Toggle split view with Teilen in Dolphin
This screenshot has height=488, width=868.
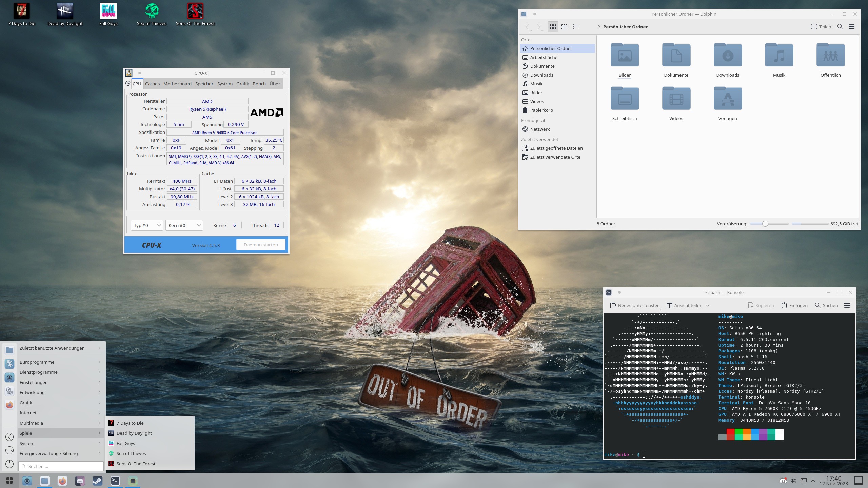821,27
